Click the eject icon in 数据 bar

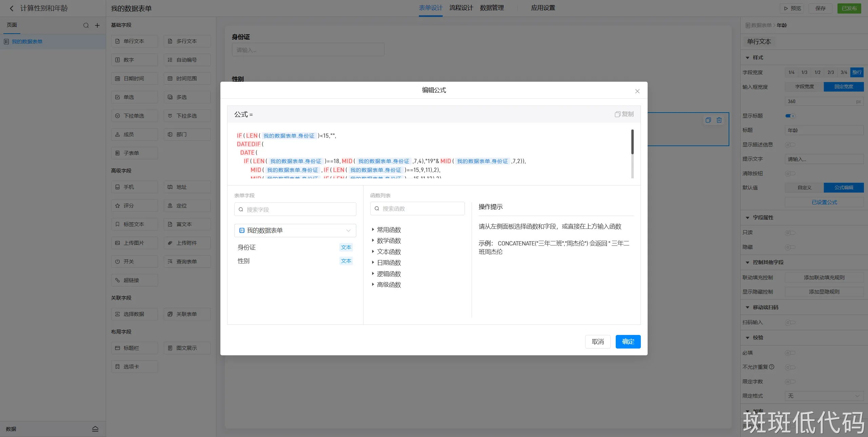(95, 429)
